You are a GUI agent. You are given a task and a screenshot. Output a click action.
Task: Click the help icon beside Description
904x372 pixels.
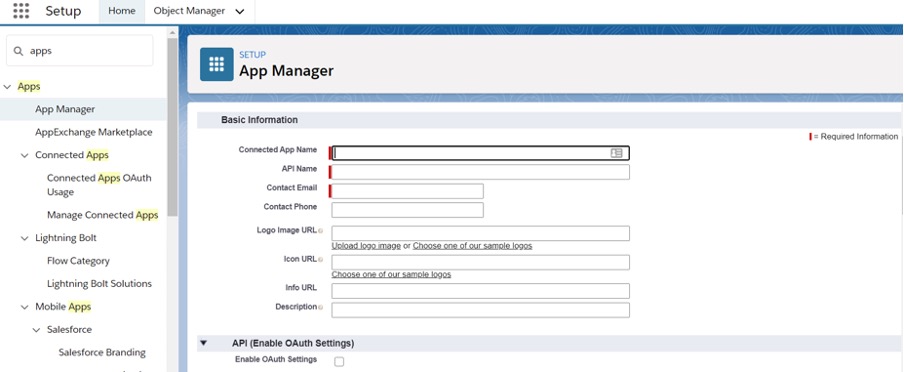[x=321, y=307]
